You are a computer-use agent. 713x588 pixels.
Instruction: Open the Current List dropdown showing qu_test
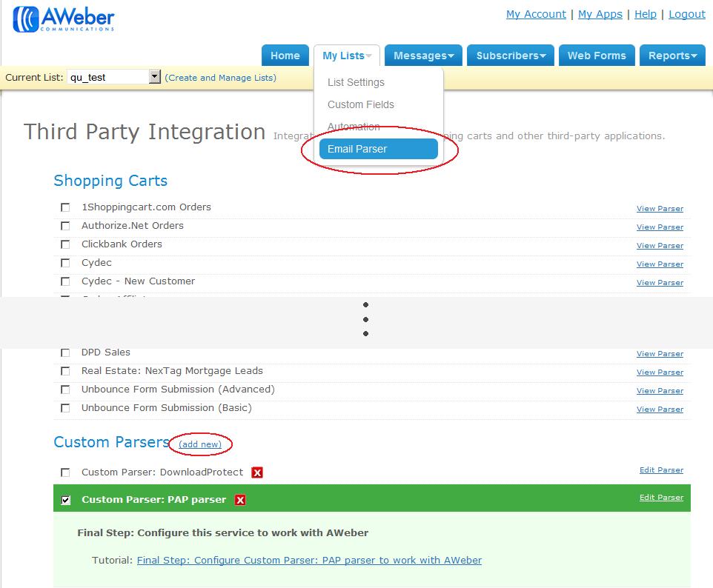113,77
